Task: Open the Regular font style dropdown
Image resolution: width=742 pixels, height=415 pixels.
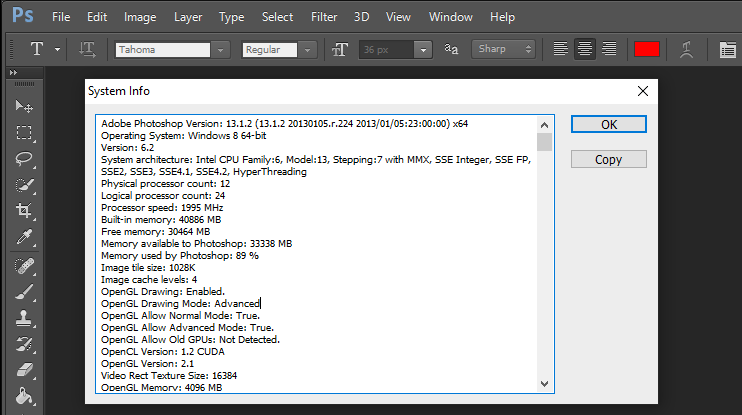Action: [308, 50]
